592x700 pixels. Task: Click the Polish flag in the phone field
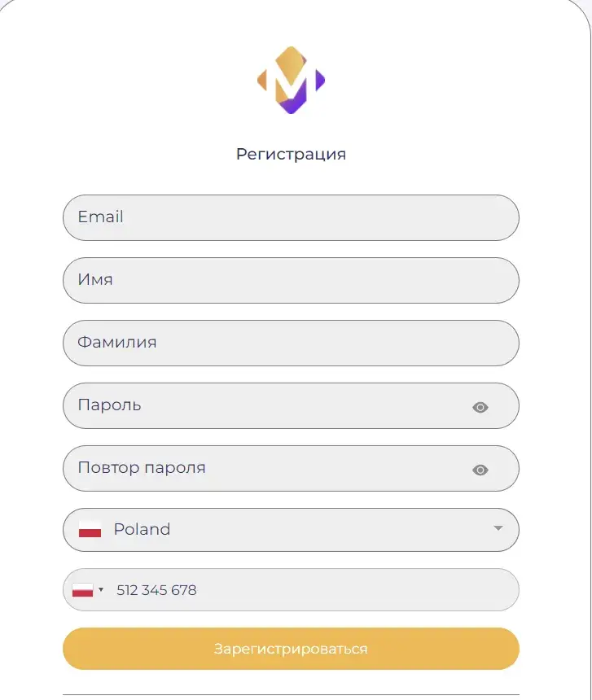pos(82,590)
